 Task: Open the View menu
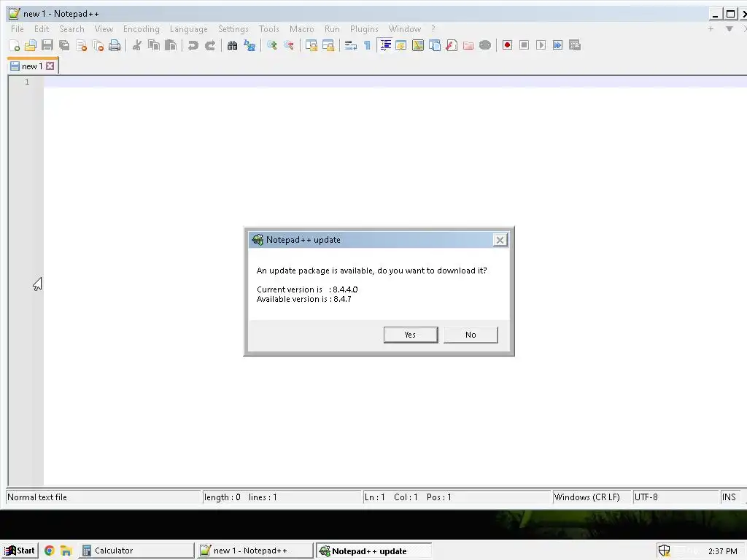pos(104,29)
